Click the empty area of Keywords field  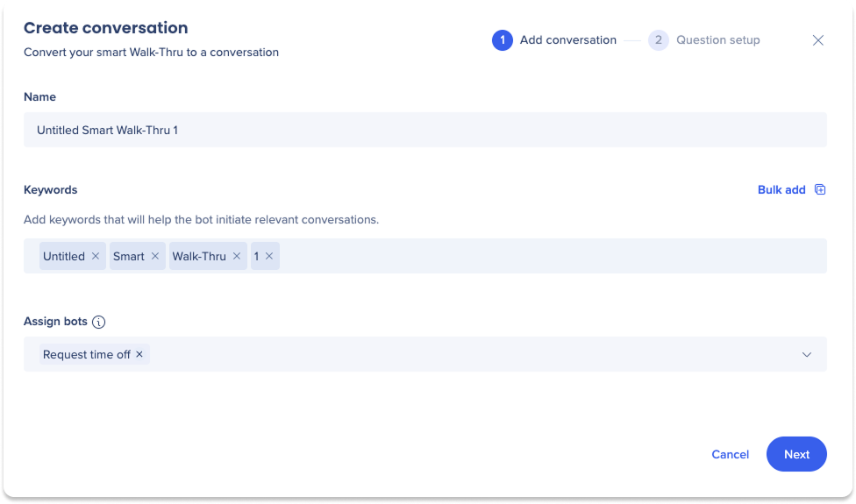(x=552, y=256)
